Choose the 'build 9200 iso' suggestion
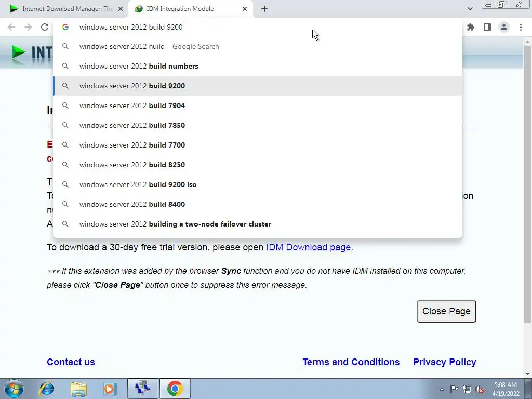Screen dimensions: 532x399 tap(258, 184)
